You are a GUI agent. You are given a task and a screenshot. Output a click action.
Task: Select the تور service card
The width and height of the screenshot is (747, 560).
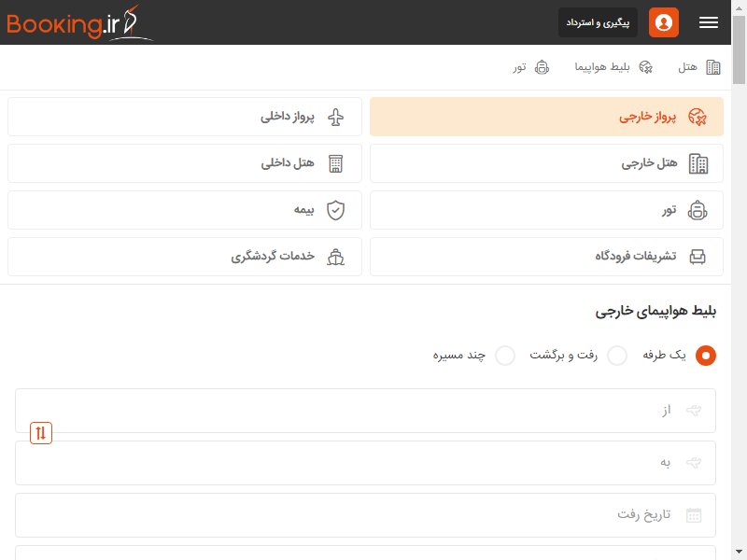tap(546, 210)
